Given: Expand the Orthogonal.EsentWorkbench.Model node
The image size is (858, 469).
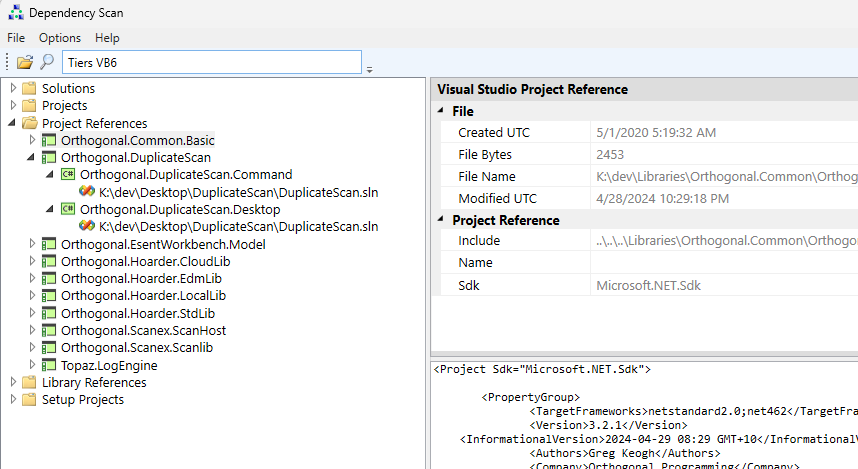Looking at the screenshot, I should click(x=32, y=244).
